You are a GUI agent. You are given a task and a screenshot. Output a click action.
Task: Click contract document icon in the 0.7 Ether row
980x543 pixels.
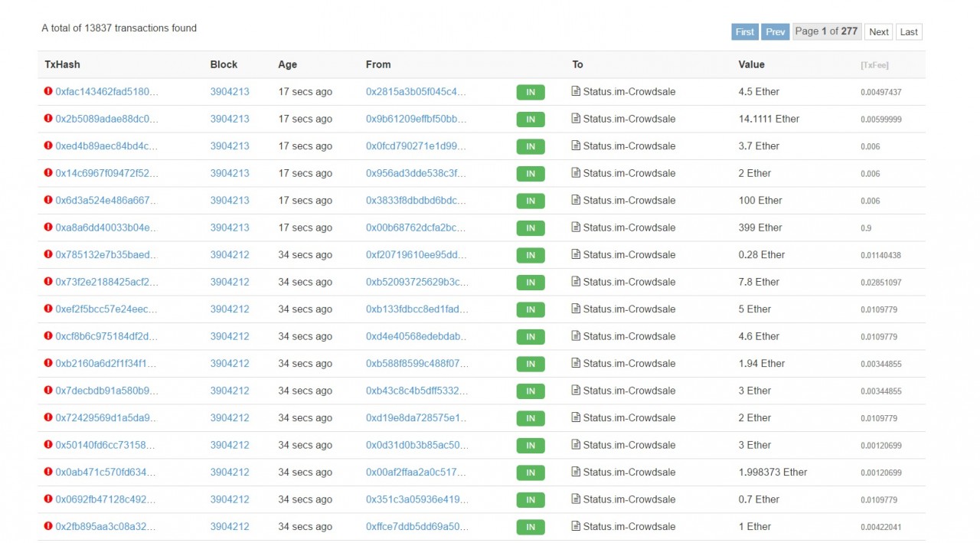click(577, 499)
